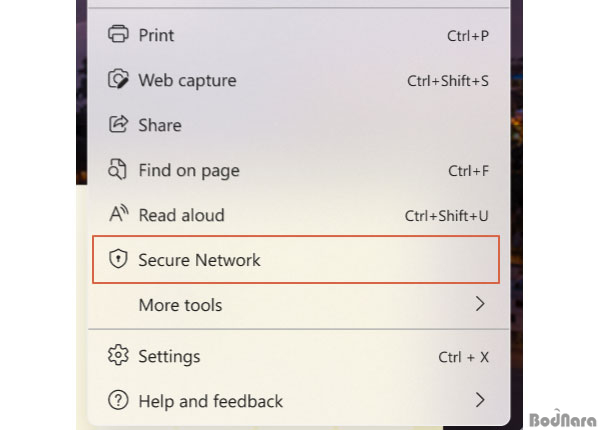Click the Secure Network shield icon

118,259
